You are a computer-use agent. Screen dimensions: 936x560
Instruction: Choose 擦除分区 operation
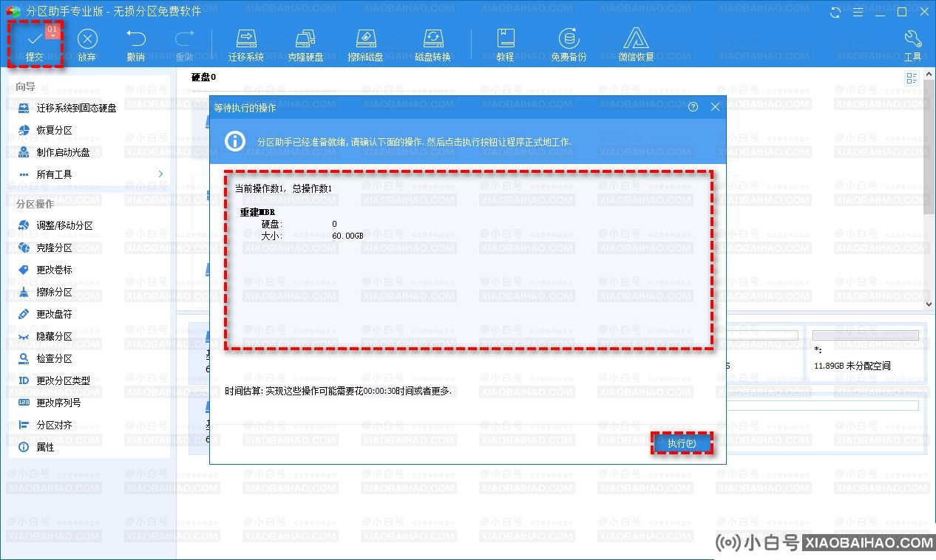click(x=54, y=292)
